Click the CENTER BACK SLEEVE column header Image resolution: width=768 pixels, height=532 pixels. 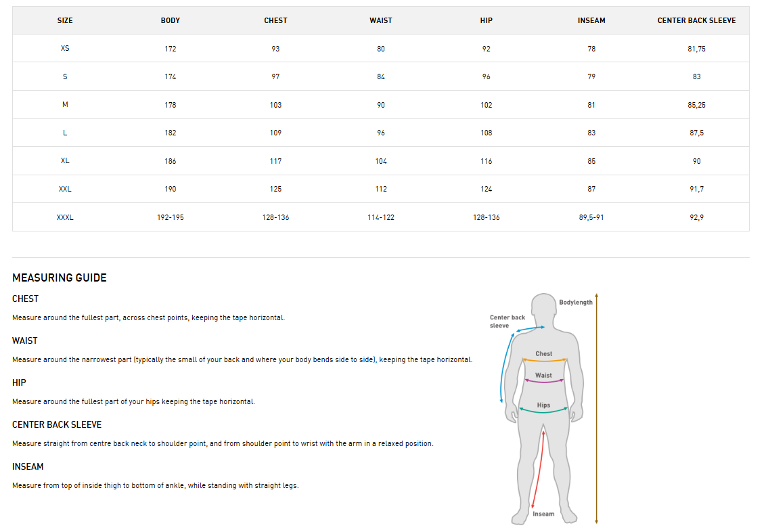[696, 20]
